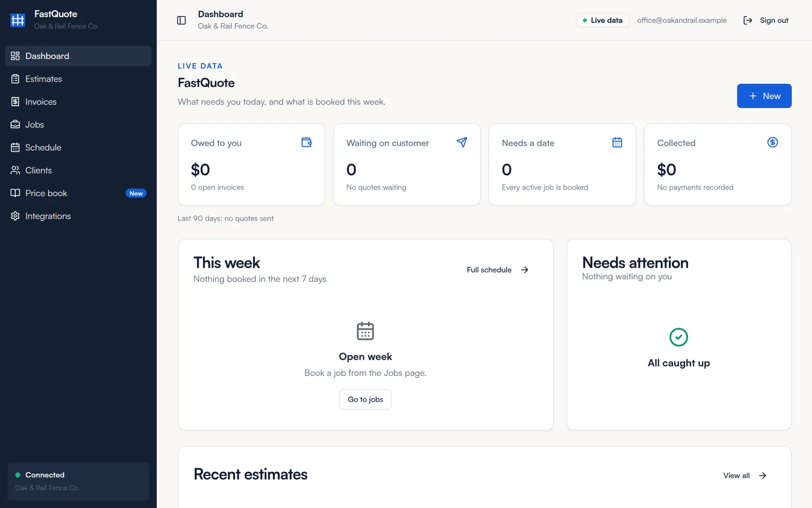
Task: Click the Invoices receipt icon
Action: pos(15,102)
